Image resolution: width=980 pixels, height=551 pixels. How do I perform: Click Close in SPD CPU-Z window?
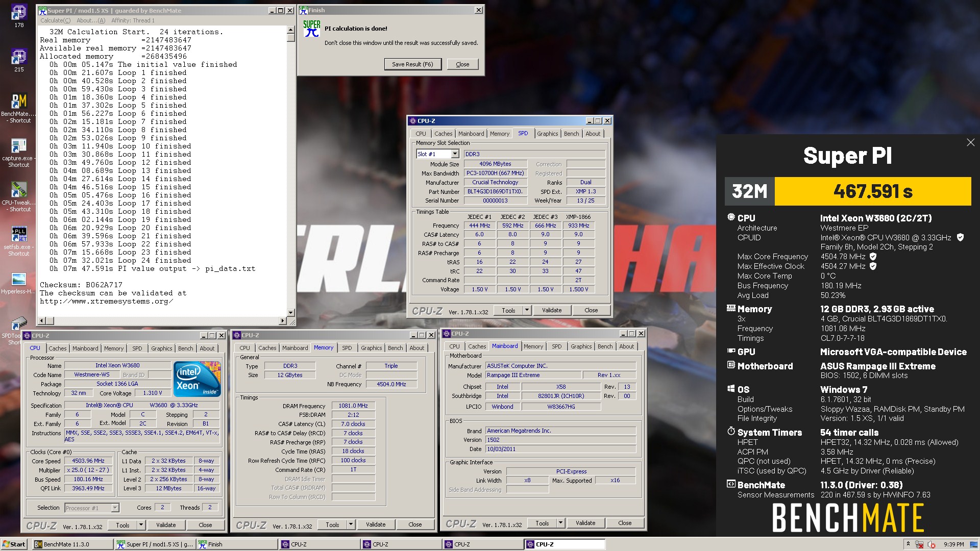pyautogui.click(x=591, y=310)
